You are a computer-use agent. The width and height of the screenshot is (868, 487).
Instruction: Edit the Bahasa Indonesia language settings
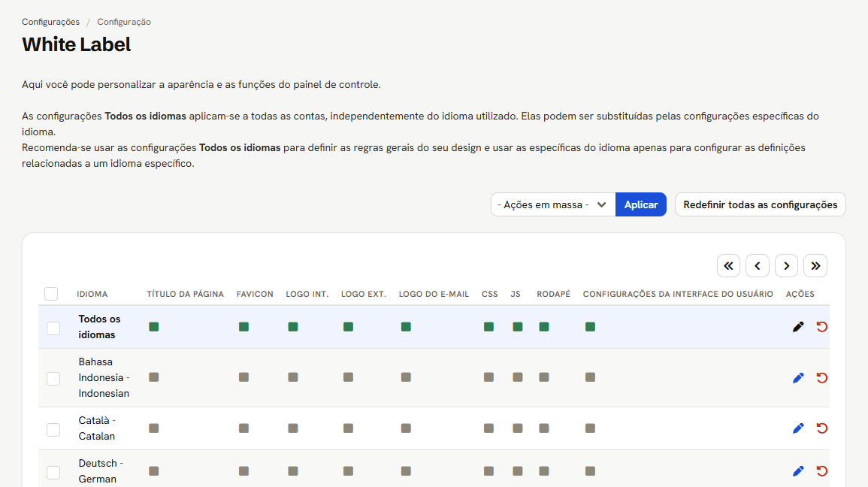[797, 378]
